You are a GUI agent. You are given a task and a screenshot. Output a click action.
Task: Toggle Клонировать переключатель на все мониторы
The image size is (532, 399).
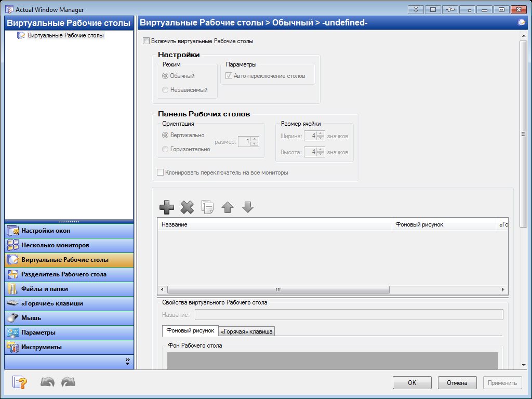161,172
